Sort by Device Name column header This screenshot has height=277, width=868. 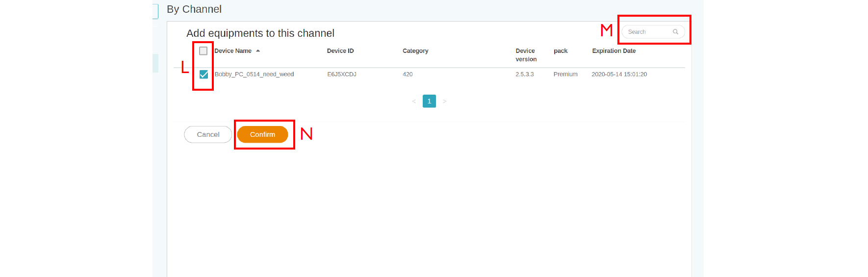coord(233,51)
